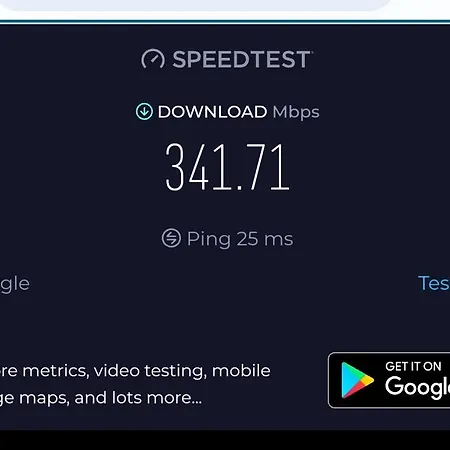This screenshot has height=450, width=450.
Task: Click the ping latency icon
Action: point(171,238)
